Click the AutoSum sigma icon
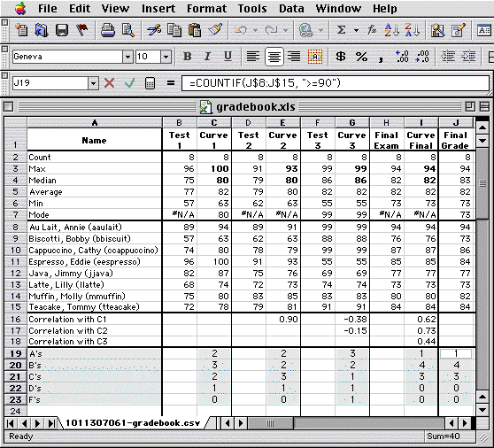 341,30
